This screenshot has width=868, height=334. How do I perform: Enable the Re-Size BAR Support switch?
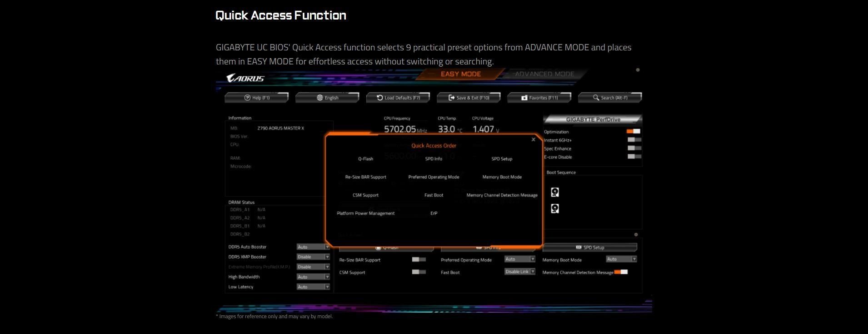click(x=419, y=260)
